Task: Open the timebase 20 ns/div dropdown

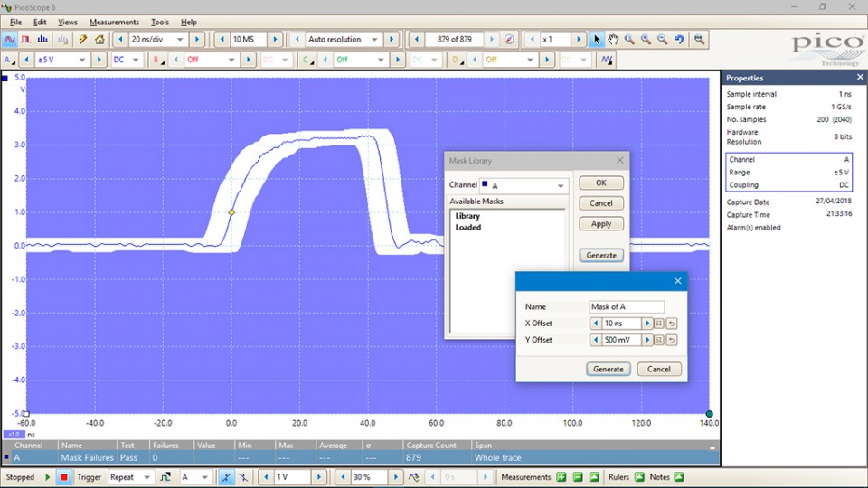Action: point(180,40)
